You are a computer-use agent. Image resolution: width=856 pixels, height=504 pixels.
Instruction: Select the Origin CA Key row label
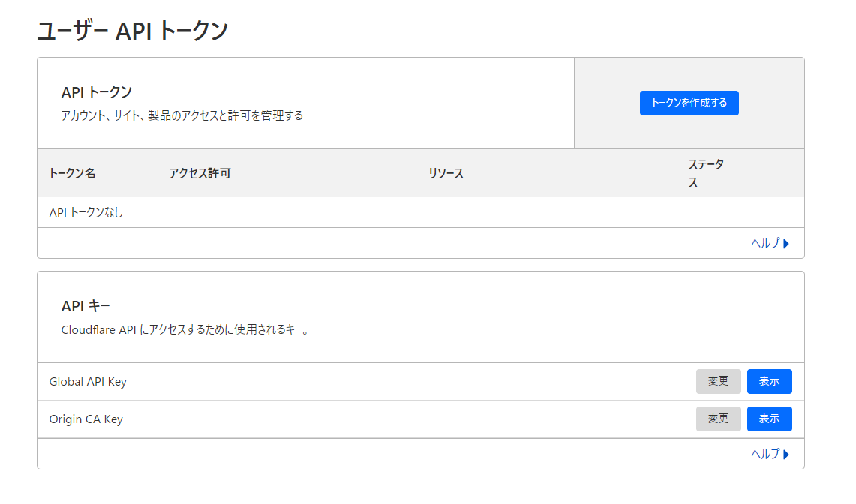pos(86,418)
